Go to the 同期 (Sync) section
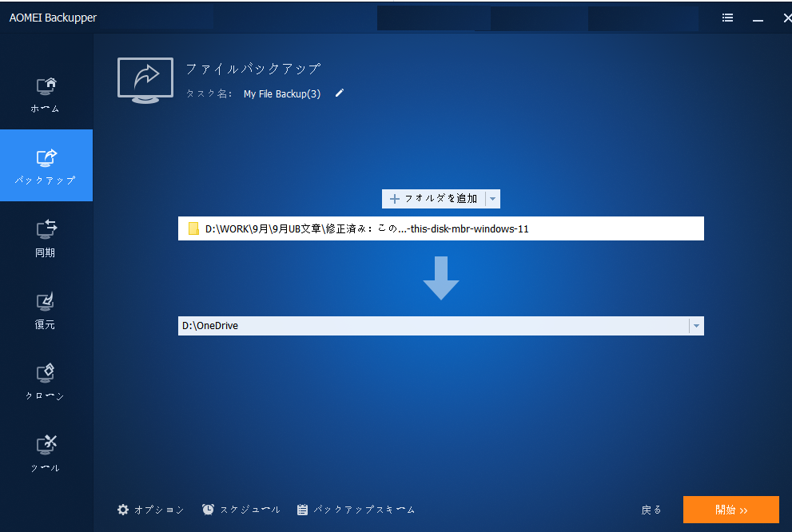792x532 pixels. coord(46,238)
